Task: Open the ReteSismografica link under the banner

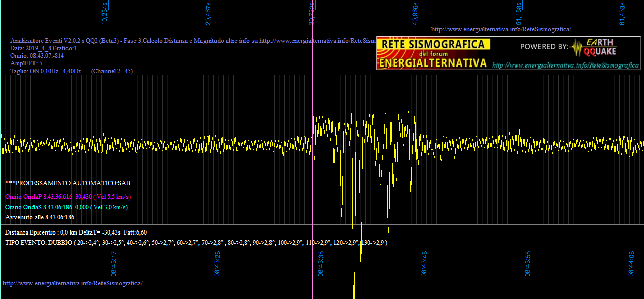Action: (566, 65)
